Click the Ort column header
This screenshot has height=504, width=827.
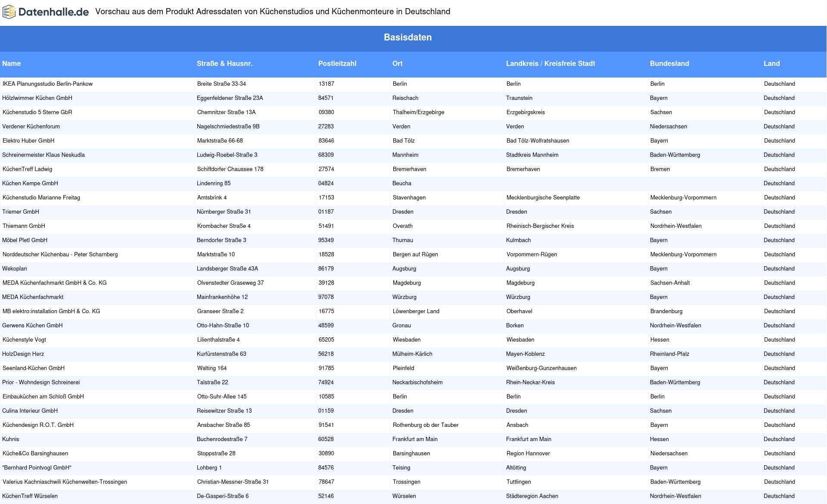(398, 64)
